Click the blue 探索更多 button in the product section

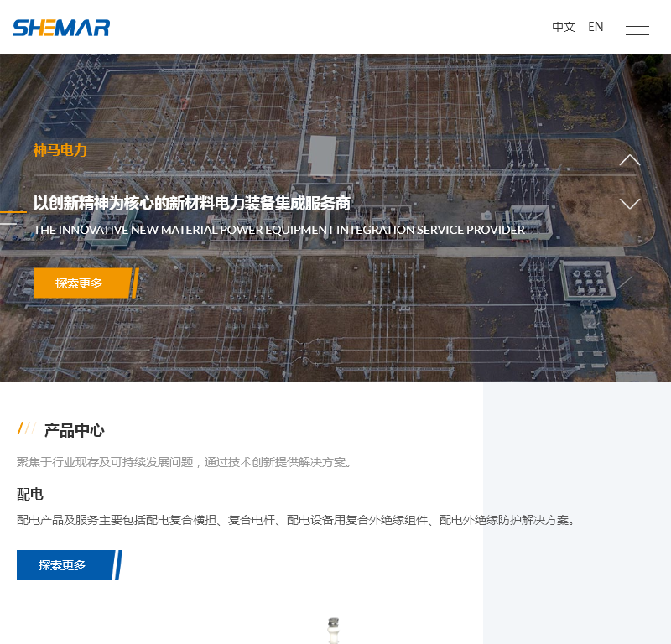tap(64, 565)
